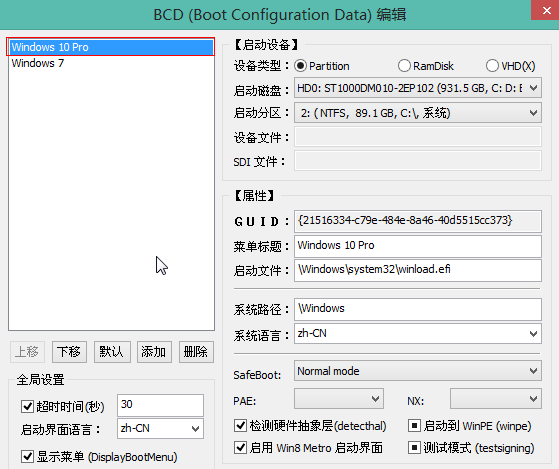Open the NX dropdown

496,399
